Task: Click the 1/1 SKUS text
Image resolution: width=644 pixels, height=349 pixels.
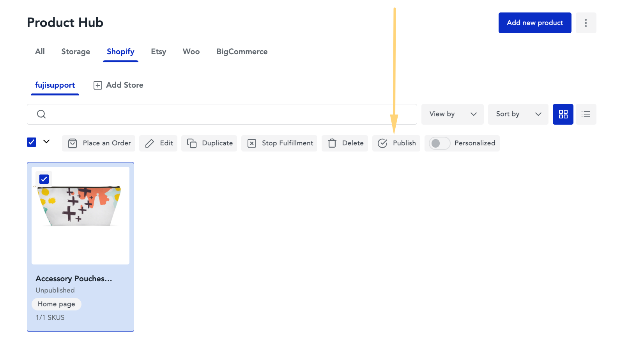Action: tap(50, 317)
